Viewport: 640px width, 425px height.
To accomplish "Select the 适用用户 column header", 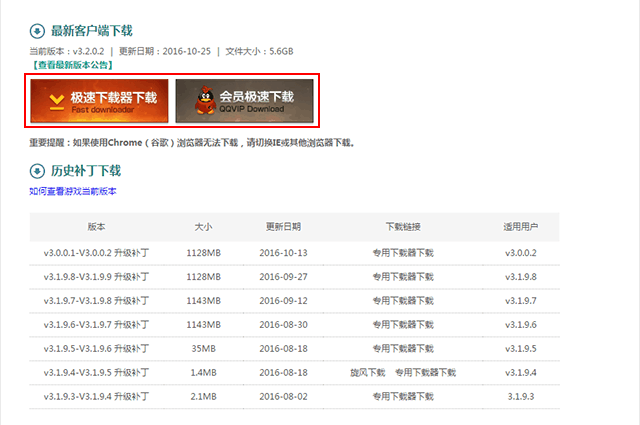I will click(x=520, y=227).
